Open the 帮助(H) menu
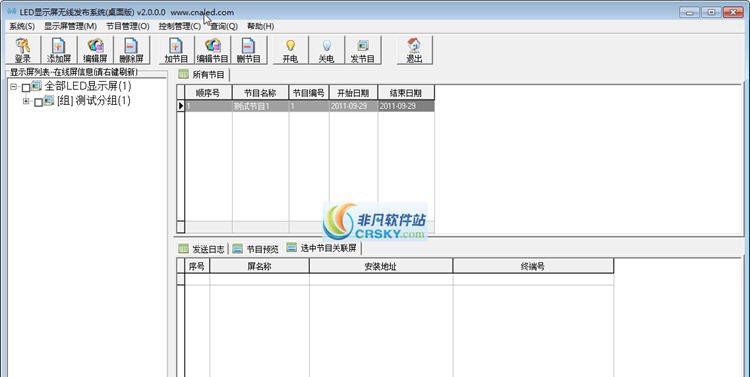 pyautogui.click(x=261, y=26)
